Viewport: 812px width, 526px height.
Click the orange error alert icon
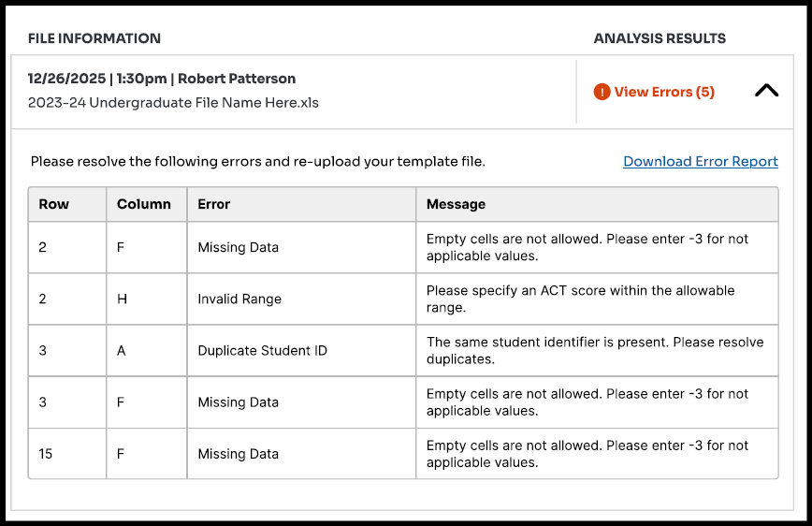602,92
